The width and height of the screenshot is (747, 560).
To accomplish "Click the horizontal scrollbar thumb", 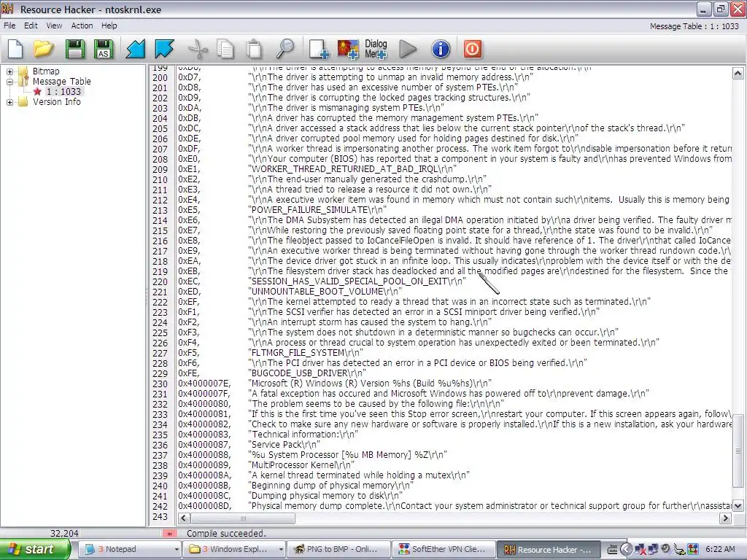I will pyautogui.click(x=242, y=518).
